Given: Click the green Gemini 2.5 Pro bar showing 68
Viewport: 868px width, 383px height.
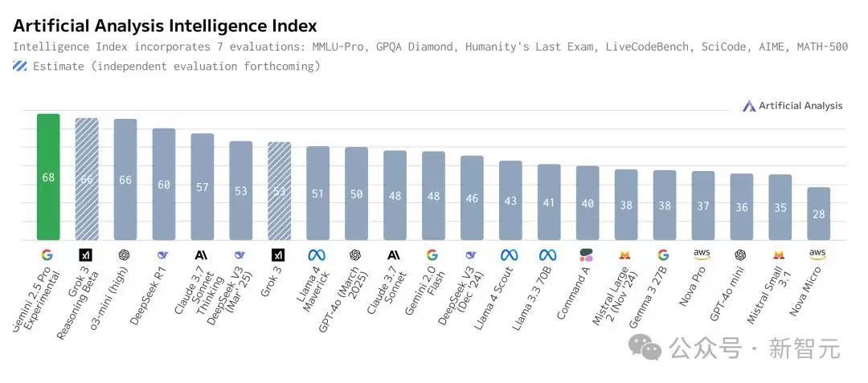Looking at the screenshot, I should click(48, 177).
